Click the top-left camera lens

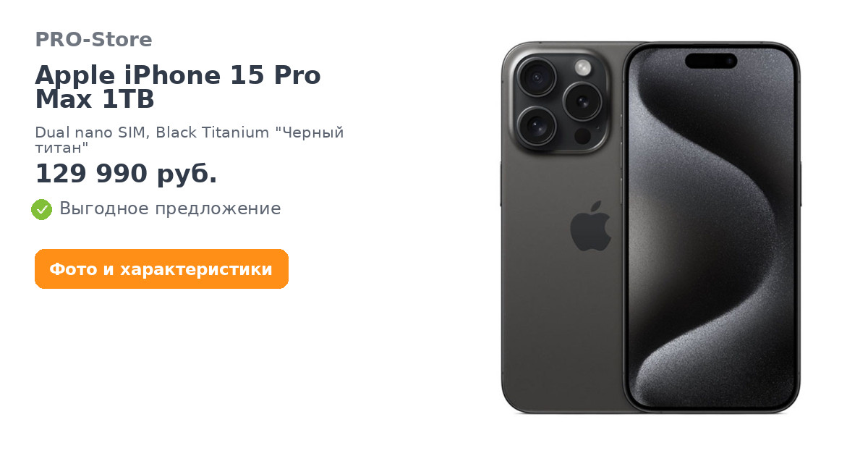pyautogui.click(x=536, y=77)
